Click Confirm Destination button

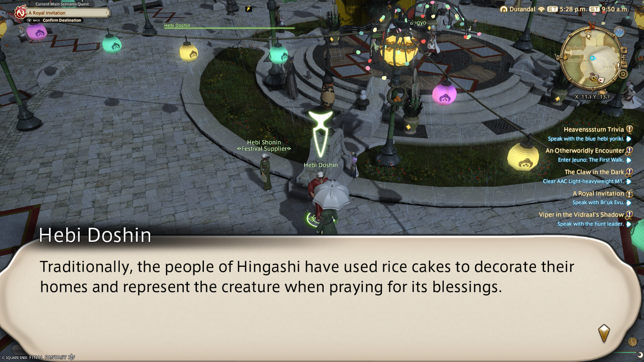pos(62,20)
